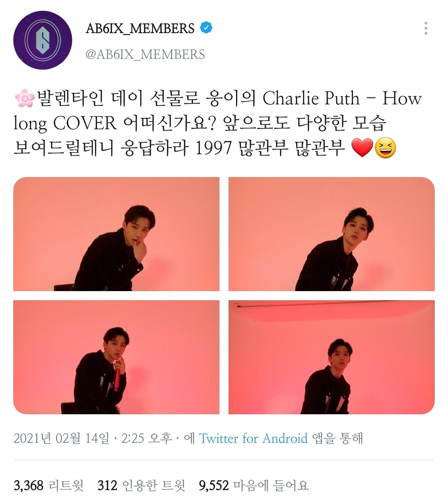Click the 2:25 오후 time text
448x503 pixels.
(x=146, y=438)
